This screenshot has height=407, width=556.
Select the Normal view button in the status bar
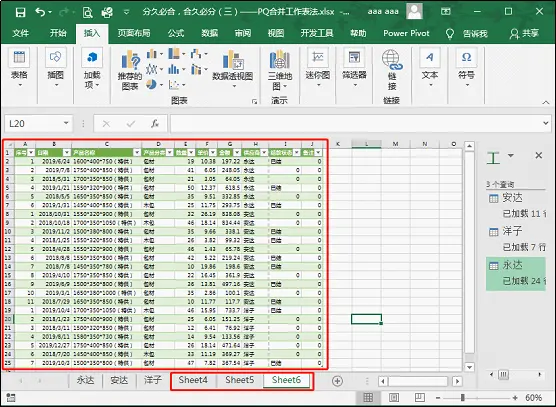tap(368, 398)
